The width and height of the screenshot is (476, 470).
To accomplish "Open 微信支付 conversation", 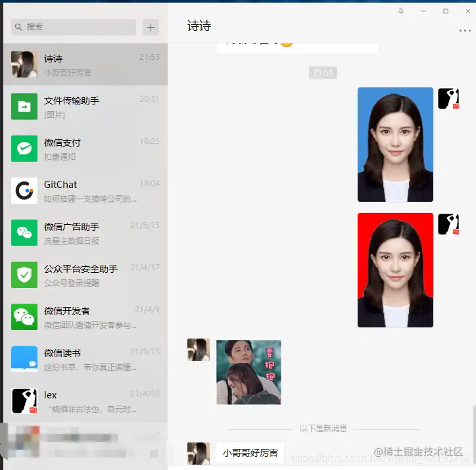I will [85, 149].
